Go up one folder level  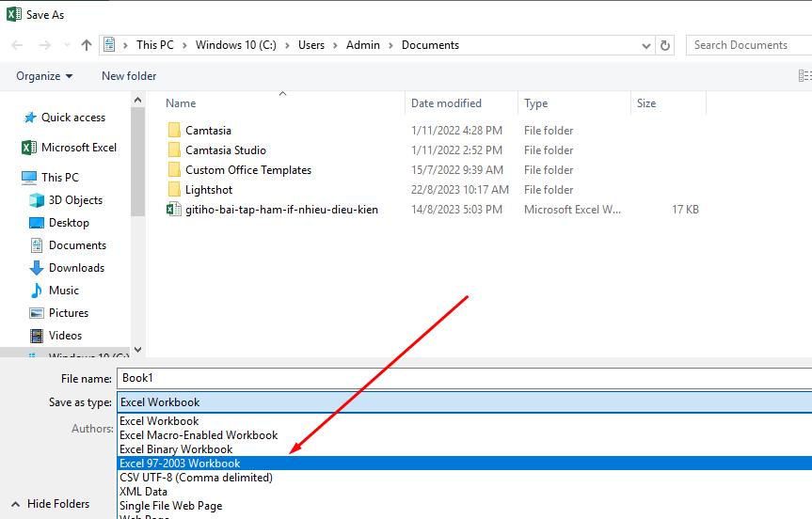click(87, 45)
